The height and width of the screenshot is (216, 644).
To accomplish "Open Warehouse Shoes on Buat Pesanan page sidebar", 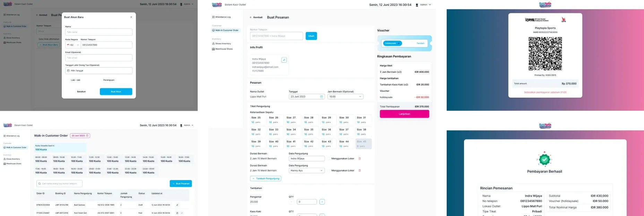I will click(222, 49).
